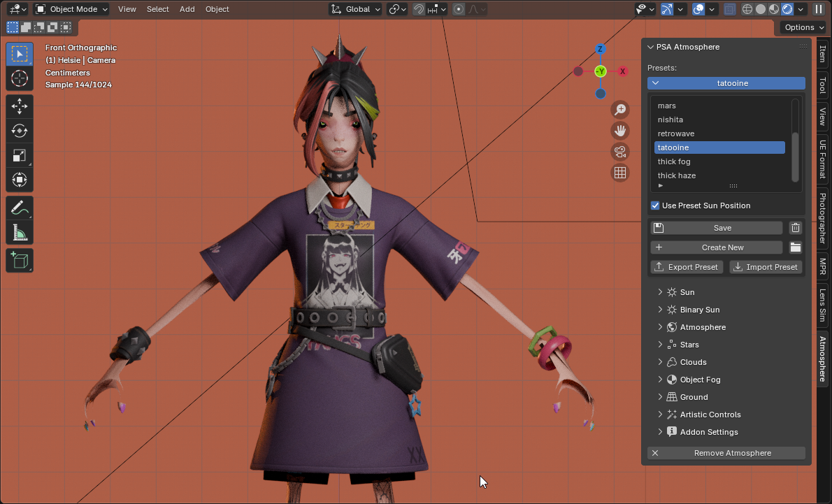Click the zoom viewport magnifier icon
Screen dimensions: 832x504
[619, 110]
